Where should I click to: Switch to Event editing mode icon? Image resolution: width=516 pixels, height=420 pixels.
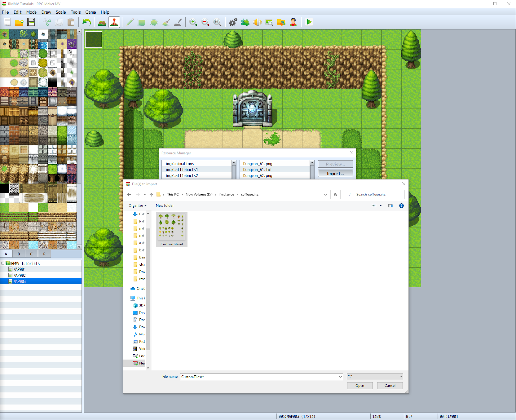pos(114,22)
